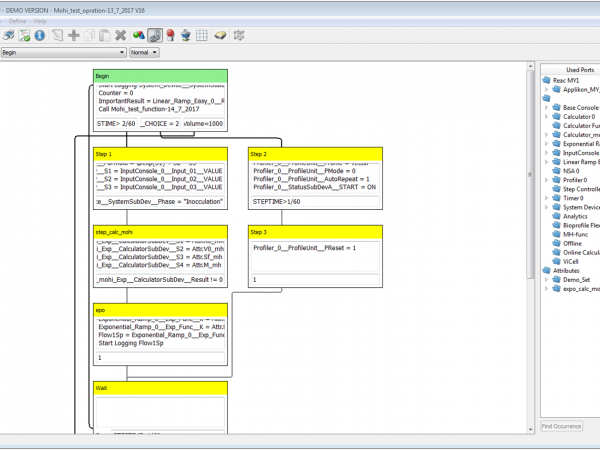Click the 'Counter = 0' line in Begin

[116, 93]
